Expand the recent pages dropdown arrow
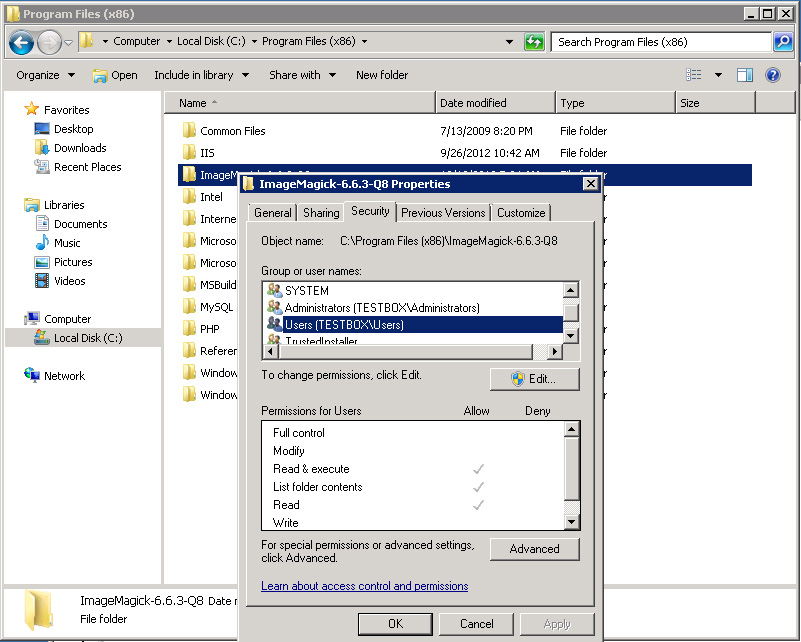The height and width of the screenshot is (642, 801). click(68, 42)
